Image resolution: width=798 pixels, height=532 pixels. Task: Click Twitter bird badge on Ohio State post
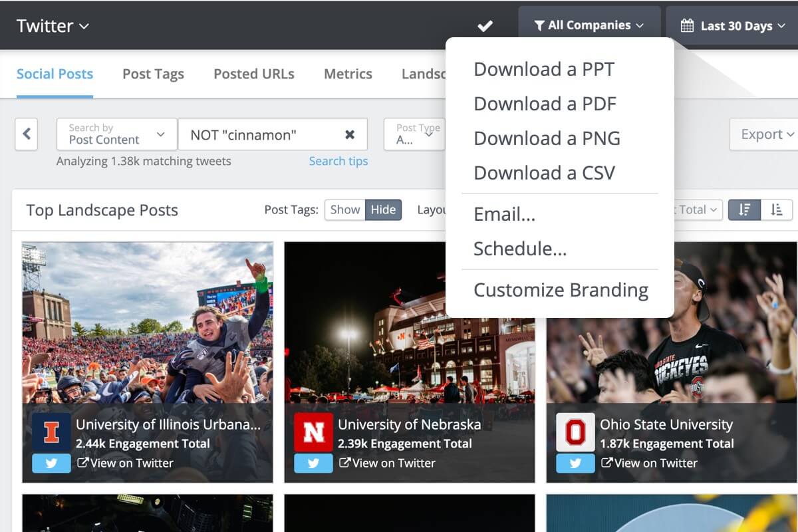tap(575, 464)
